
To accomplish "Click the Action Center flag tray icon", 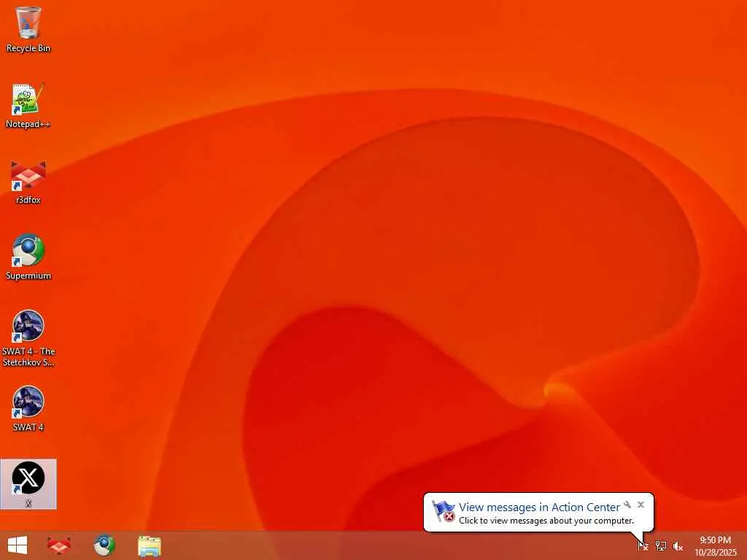I will (x=643, y=545).
